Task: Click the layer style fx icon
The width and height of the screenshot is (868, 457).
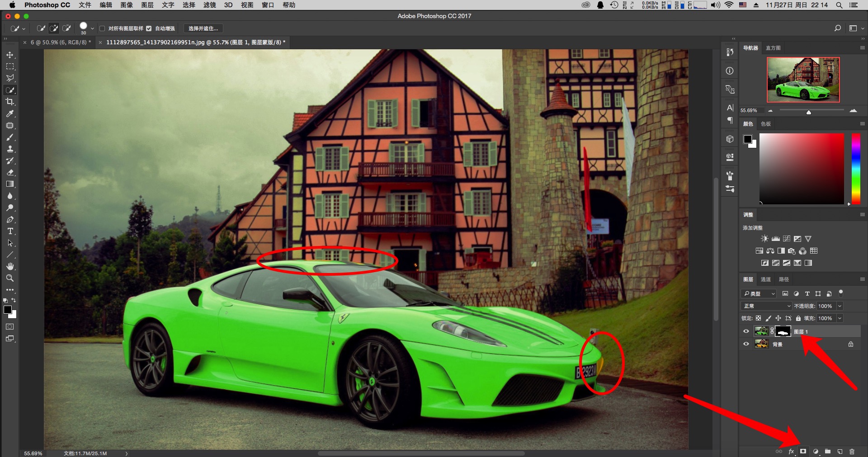Action: pyautogui.click(x=791, y=451)
